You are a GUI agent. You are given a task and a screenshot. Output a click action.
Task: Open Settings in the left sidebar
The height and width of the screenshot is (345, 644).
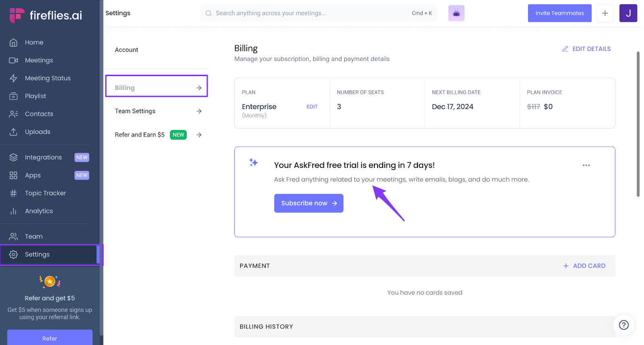coord(37,254)
